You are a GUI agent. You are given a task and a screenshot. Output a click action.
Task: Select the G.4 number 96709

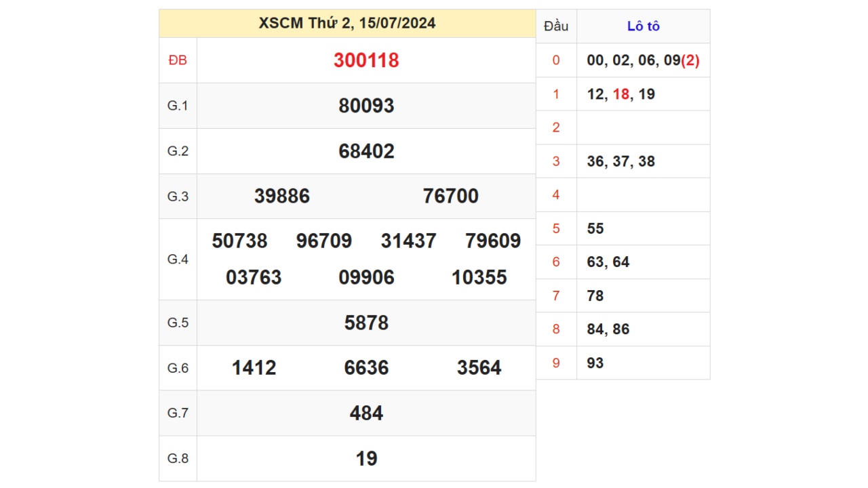pos(324,241)
